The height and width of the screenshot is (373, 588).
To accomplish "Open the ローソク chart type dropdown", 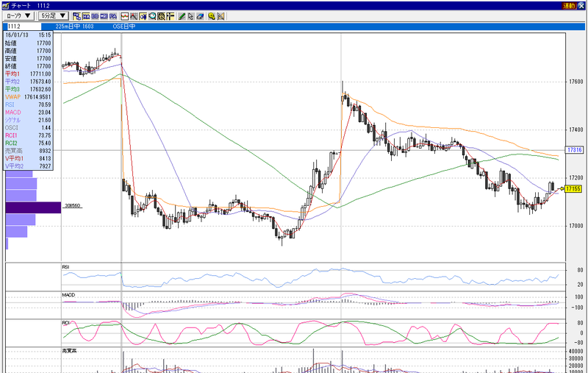I will 19,15.
